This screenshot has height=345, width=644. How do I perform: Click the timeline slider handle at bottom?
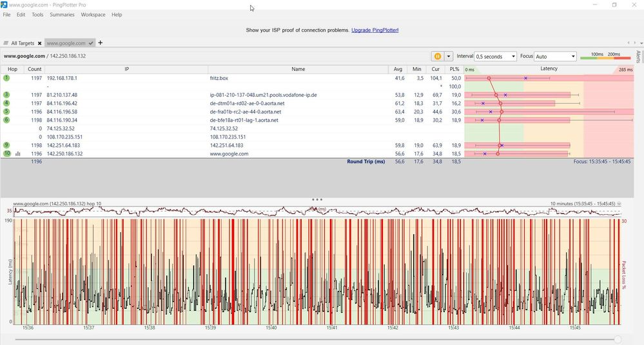(618, 339)
